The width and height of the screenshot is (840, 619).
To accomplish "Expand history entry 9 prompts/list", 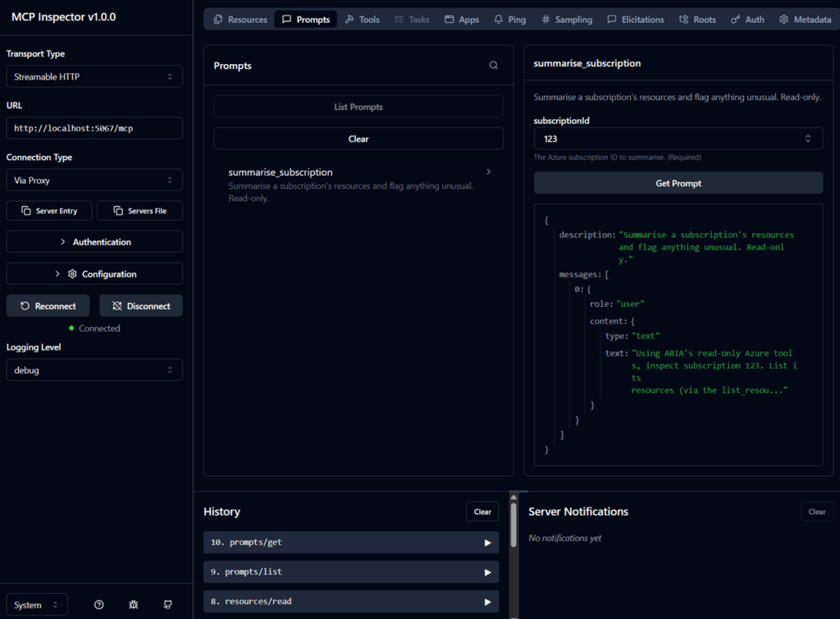I will point(351,572).
